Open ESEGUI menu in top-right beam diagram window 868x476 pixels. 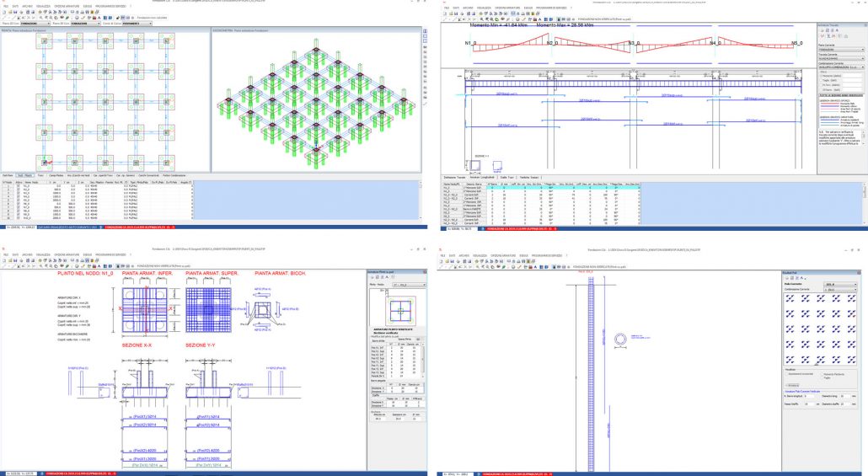click(x=527, y=8)
